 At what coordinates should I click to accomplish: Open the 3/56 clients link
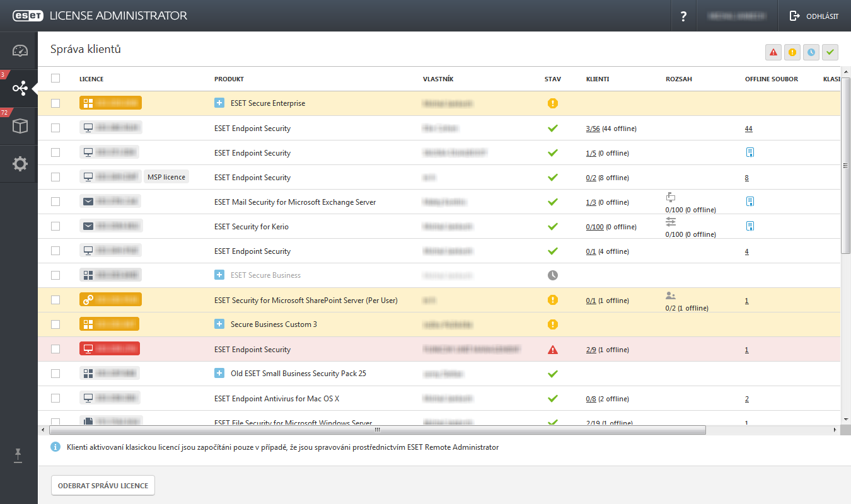point(593,129)
